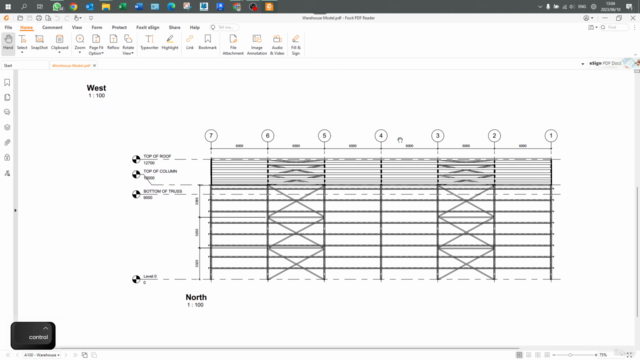Open the account profile dropdown
This screenshot has height=360, width=640.
pyautogui.click(x=588, y=18)
